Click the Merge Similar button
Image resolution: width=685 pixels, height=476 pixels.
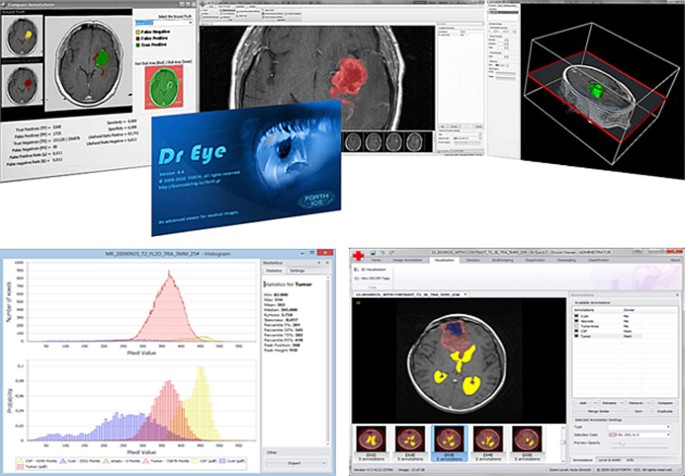[x=599, y=411]
